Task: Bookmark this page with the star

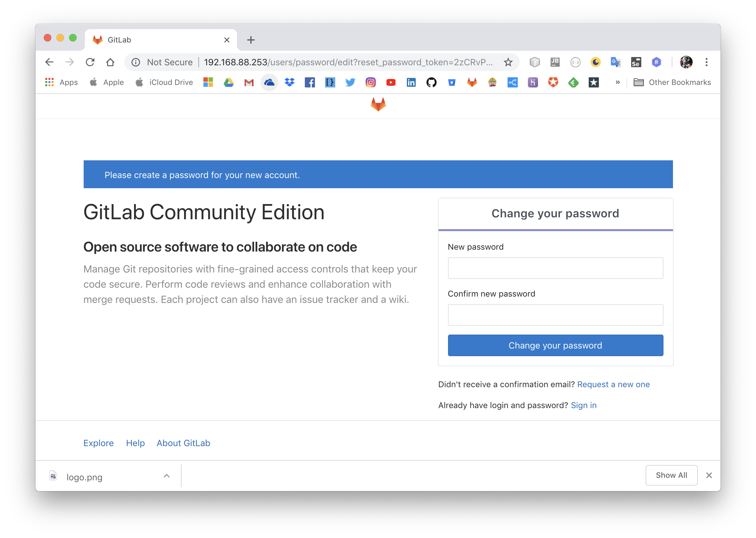Action: tap(508, 62)
